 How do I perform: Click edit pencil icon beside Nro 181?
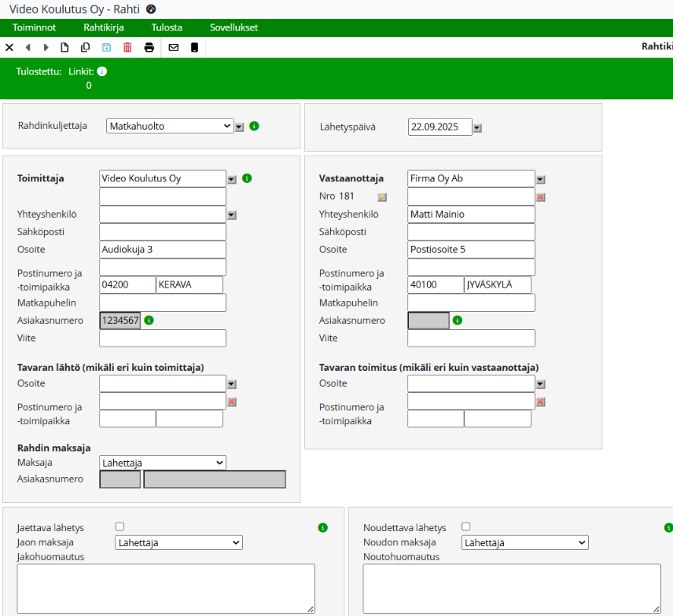click(382, 197)
